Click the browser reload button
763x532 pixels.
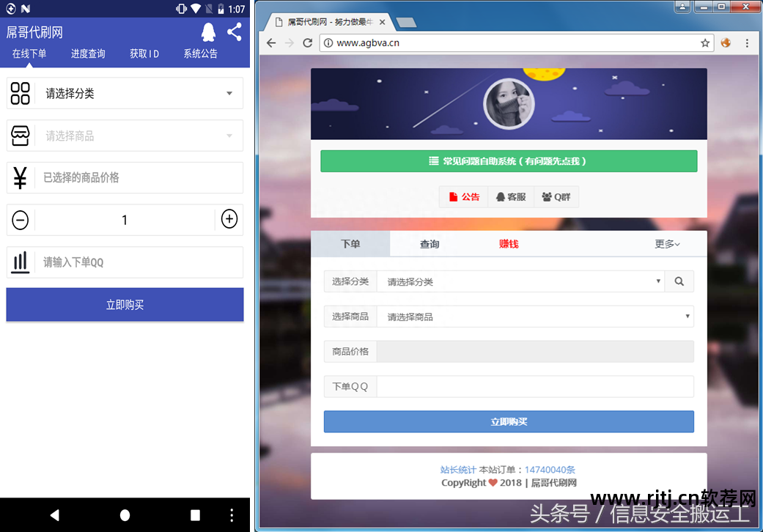pos(308,43)
